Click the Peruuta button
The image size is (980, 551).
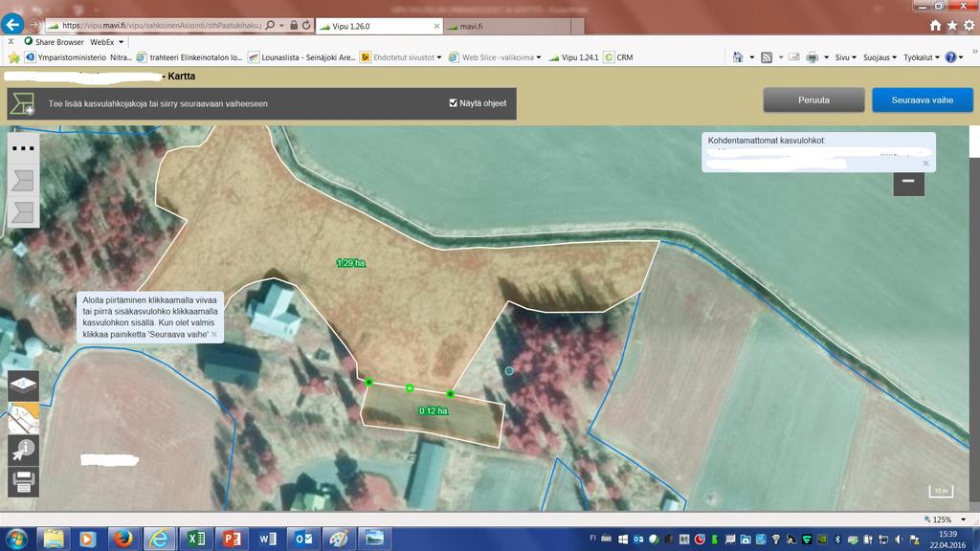click(813, 99)
